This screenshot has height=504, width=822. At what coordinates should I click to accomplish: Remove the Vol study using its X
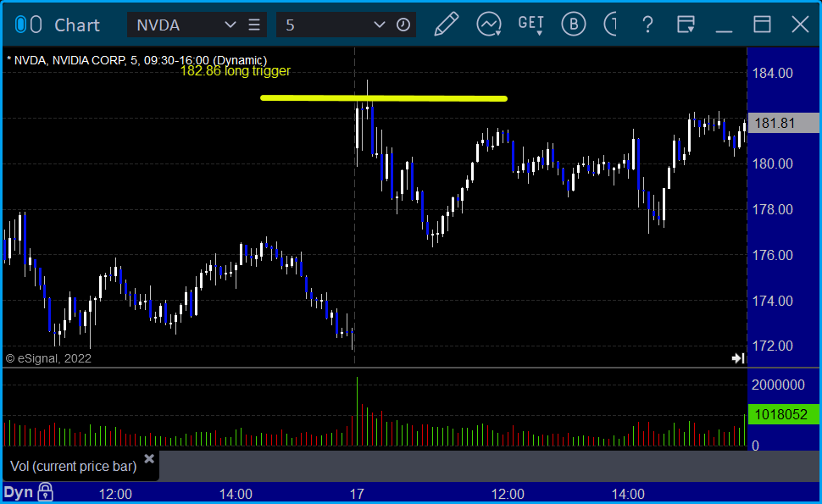[x=149, y=459]
